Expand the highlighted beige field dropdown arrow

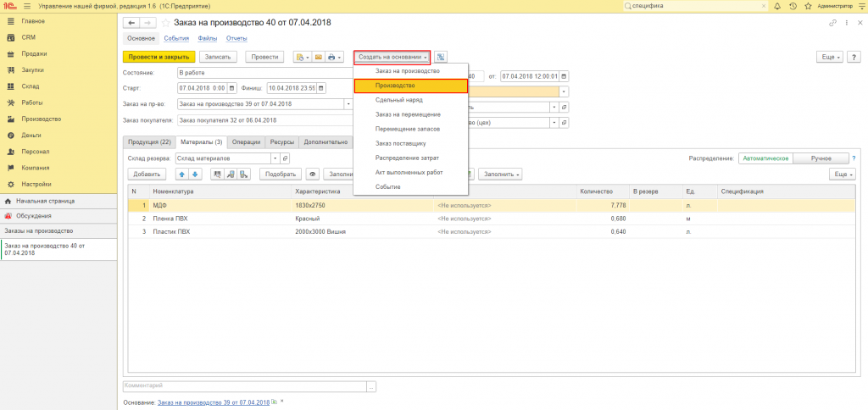point(564,91)
